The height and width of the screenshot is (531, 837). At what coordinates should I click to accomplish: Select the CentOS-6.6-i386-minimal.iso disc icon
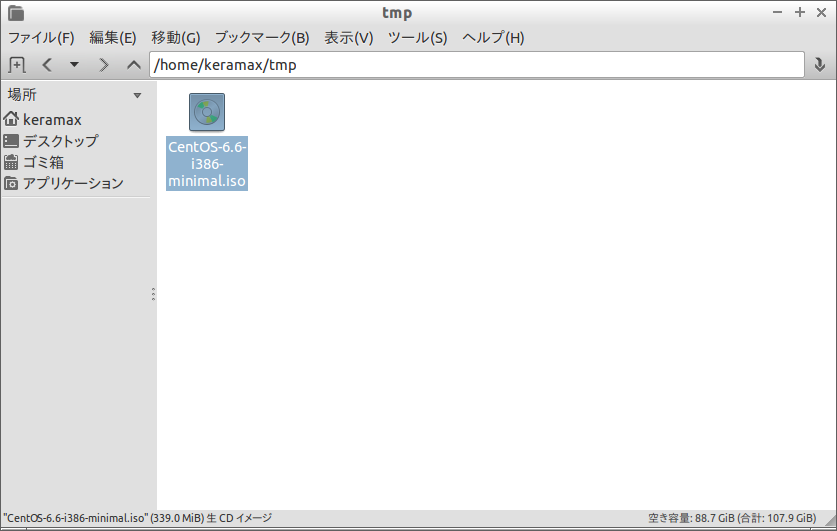pyautogui.click(x=207, y=112)
